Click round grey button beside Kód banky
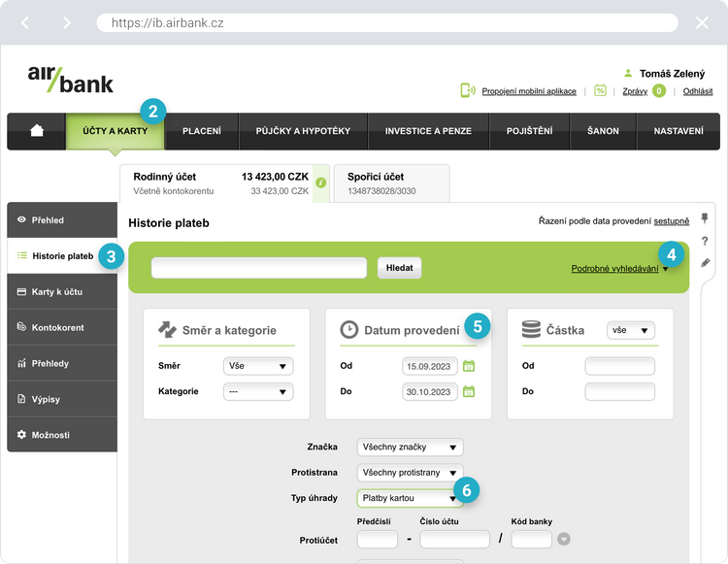 click(563, 540)
